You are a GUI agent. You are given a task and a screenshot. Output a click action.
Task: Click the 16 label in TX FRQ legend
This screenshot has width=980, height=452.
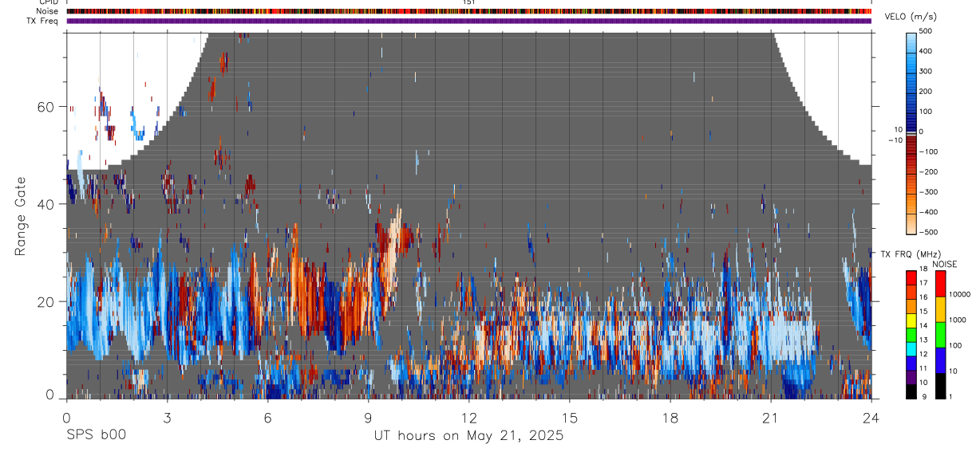click(x=923, y=297)
